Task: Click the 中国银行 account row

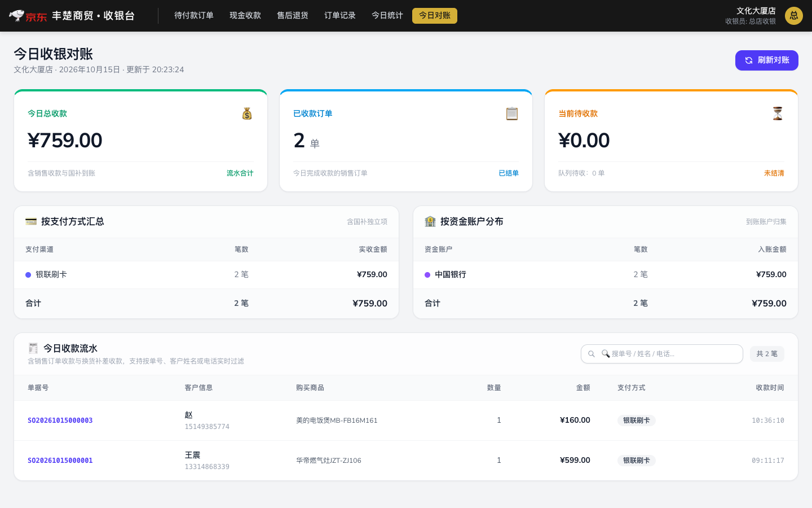Action: (x=606, y=275)
